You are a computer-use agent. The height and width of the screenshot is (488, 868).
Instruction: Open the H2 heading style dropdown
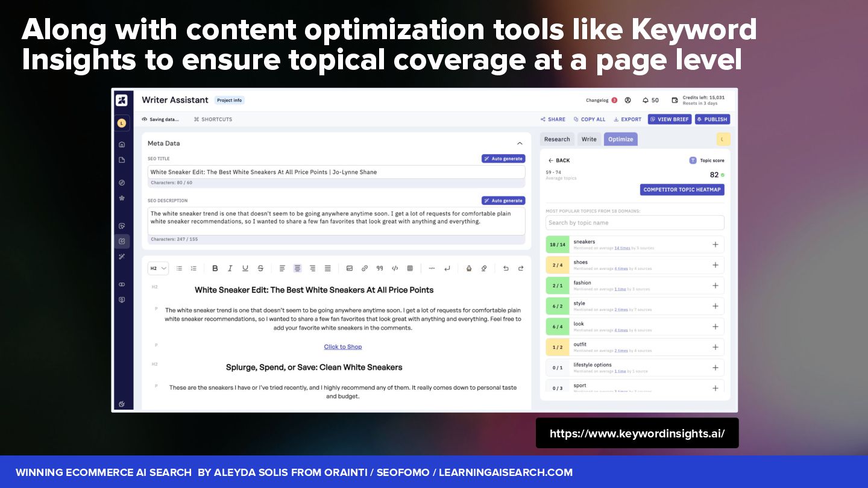159,268
